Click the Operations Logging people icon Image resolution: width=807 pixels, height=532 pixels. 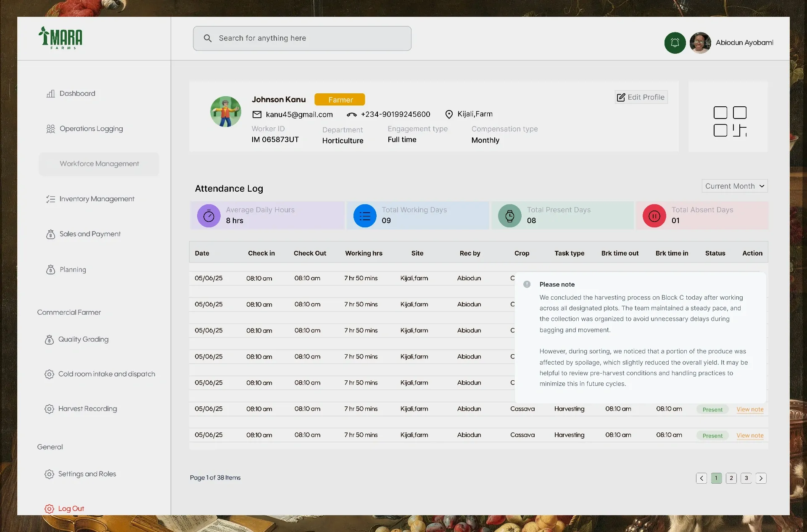pyautogui.click(x=50, y=129)
